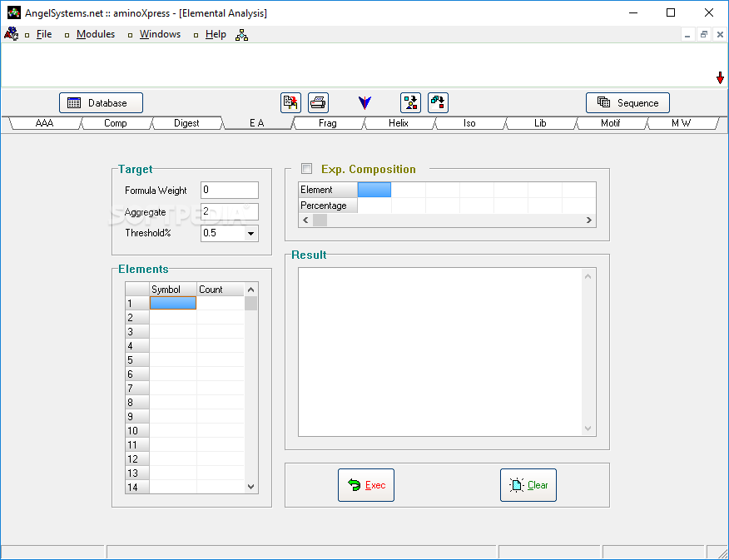Select the first Element cell in composition grid
The width and height of the screenshot is (729, 560).
point(374,190)
